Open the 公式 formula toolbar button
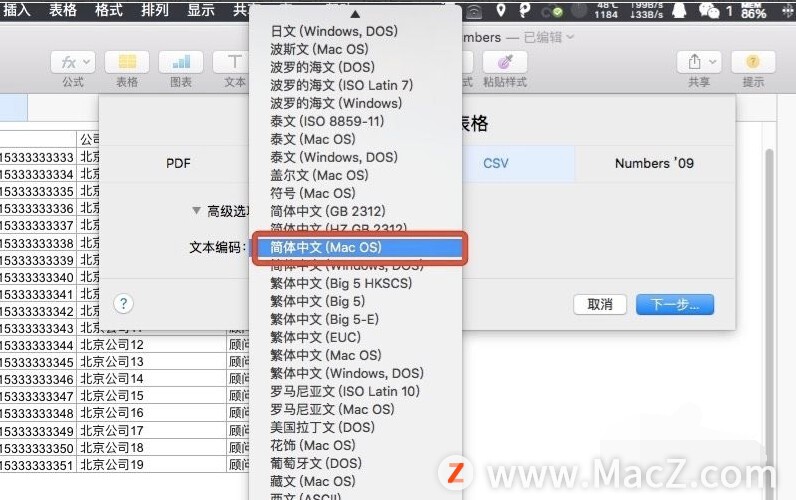Viewport: 796px width, 500px height. 73,62
